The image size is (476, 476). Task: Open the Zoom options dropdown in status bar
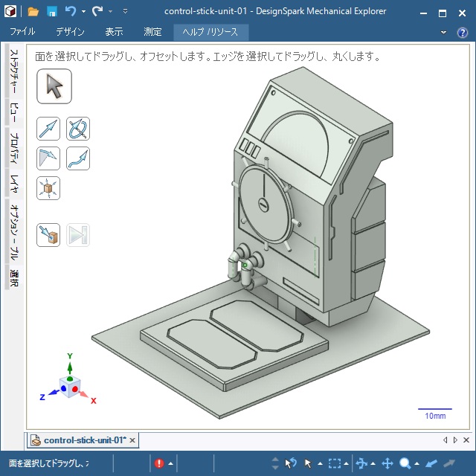417,463
